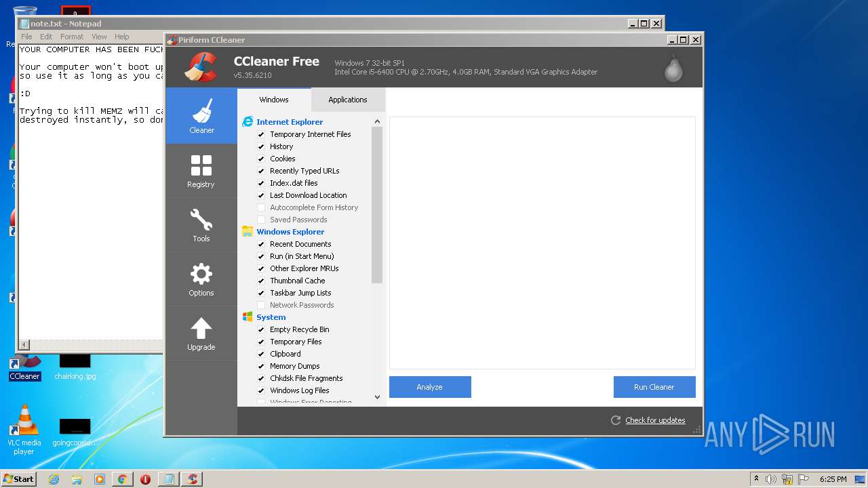Open the media player taskbar icon
The image size is (868, 488).
tap(100, 479)
